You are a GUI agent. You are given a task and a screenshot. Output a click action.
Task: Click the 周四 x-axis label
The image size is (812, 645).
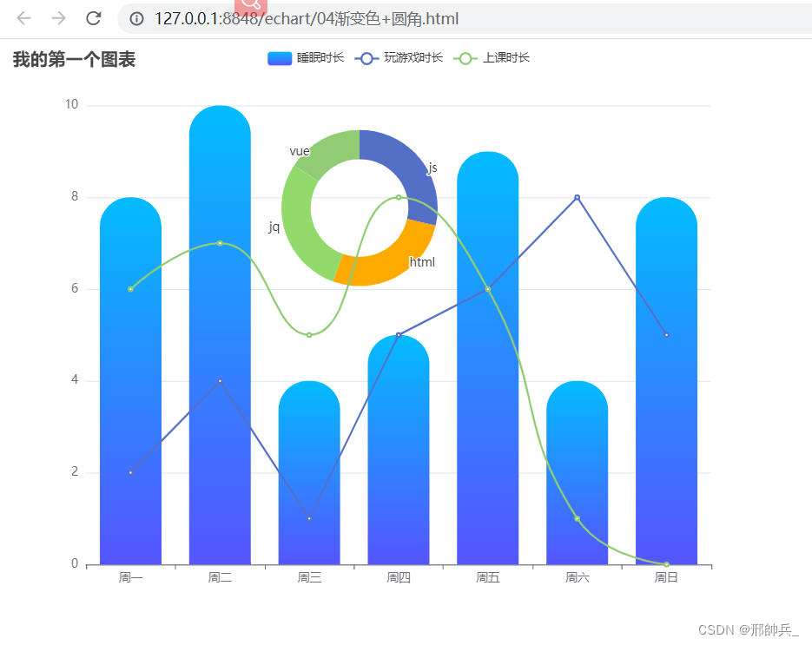pos(399,577)
